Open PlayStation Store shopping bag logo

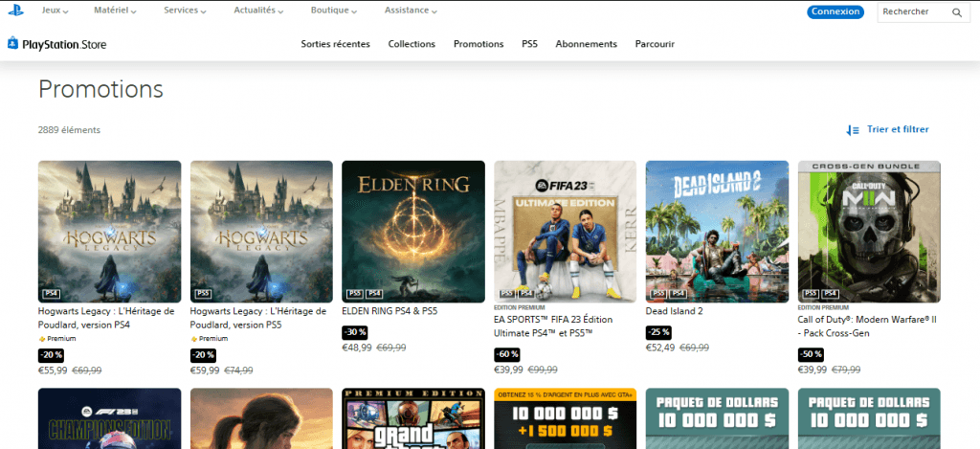tap(12, 43)
